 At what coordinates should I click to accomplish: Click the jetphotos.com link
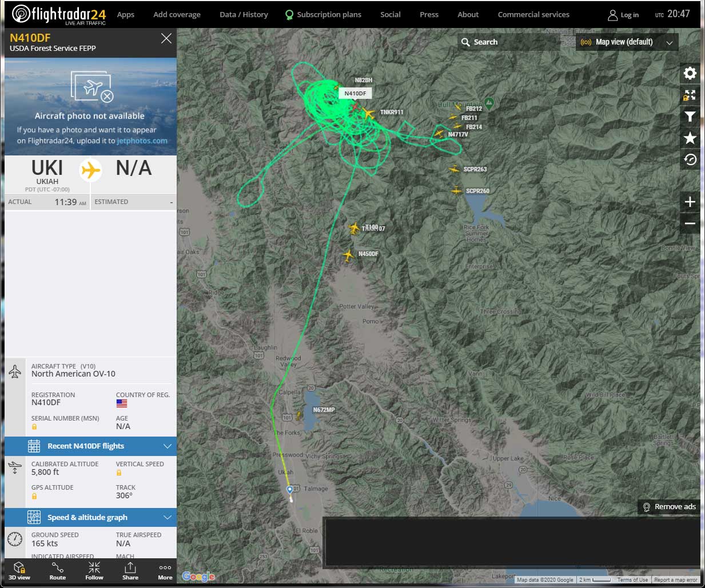click(142, 141)
